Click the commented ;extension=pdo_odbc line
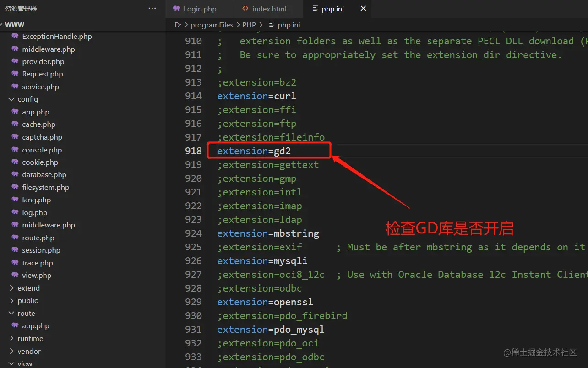588x368 pixels. (271, 357)
